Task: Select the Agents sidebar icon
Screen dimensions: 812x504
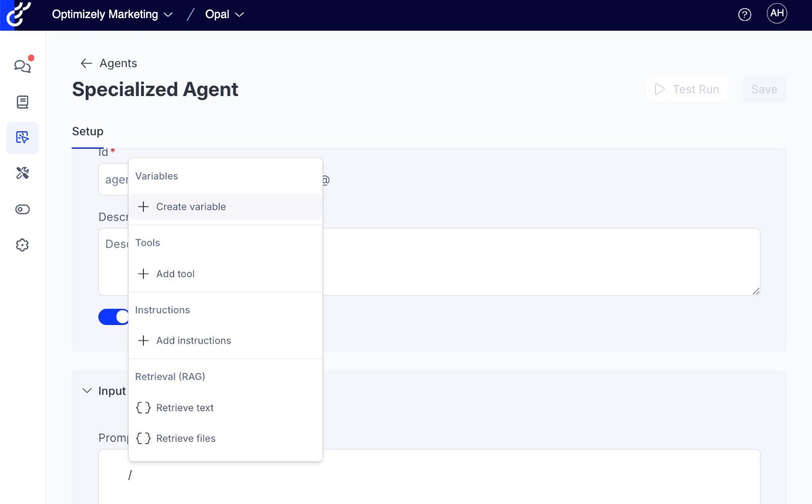Action: pyautogui.click(x=23, y=138)
